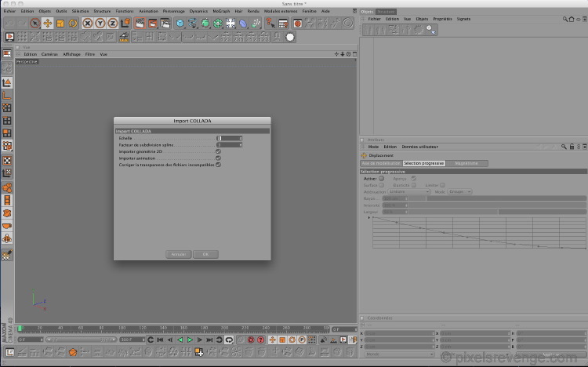Click the OK button in Import COLLADA
This screenshot has width=588, height=367.
point(205,254)
